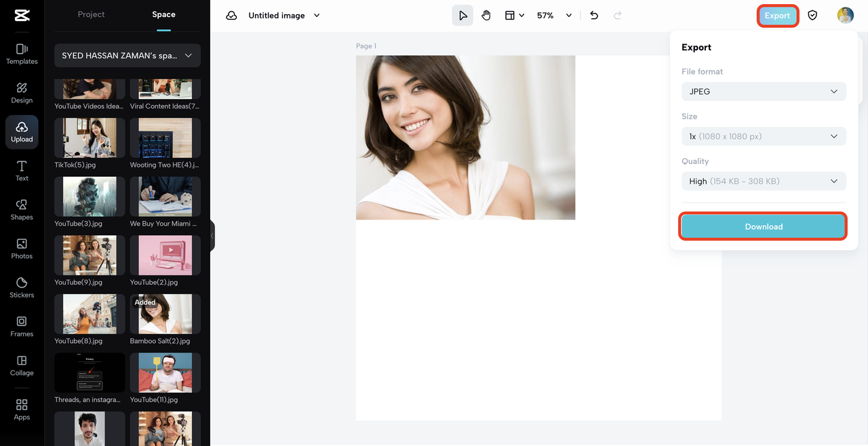Select the YouTube(2).jpg thumbnail
Image resolution: width=868 pixels, height=446 pixels.
pos(165,256)
